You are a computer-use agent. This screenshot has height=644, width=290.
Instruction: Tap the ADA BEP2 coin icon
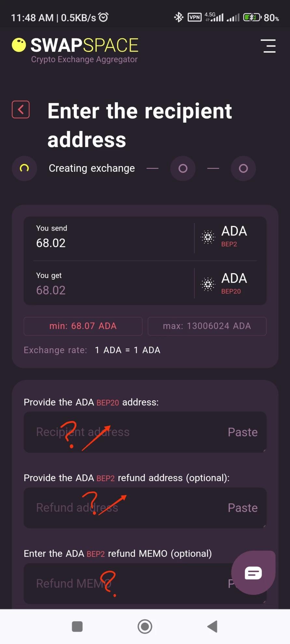click(208, 237)
